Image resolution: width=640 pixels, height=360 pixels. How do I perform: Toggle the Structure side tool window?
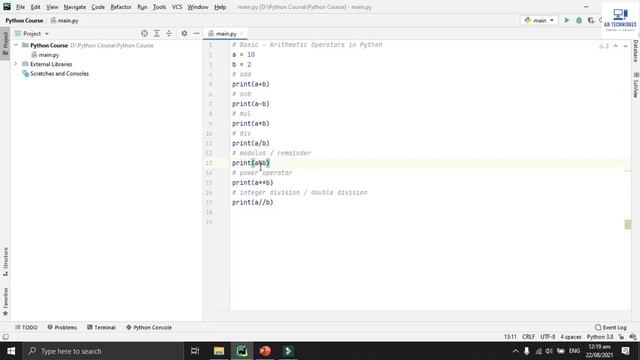point(5,261)
